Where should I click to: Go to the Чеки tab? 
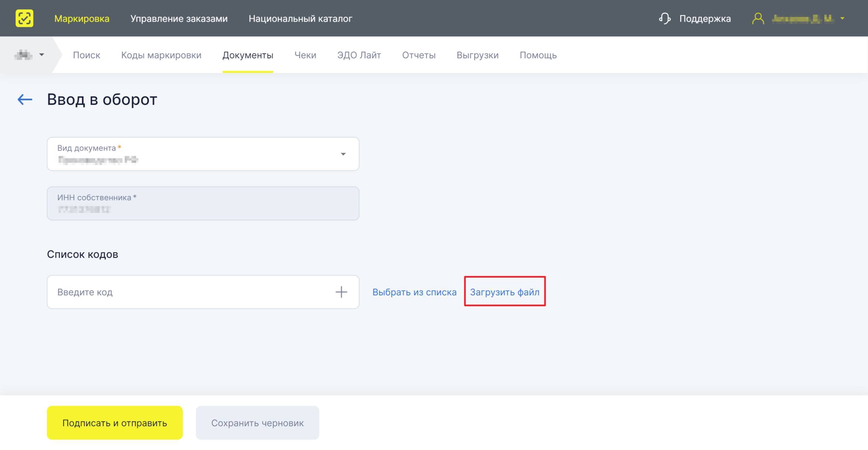click(x=305, y=55)
